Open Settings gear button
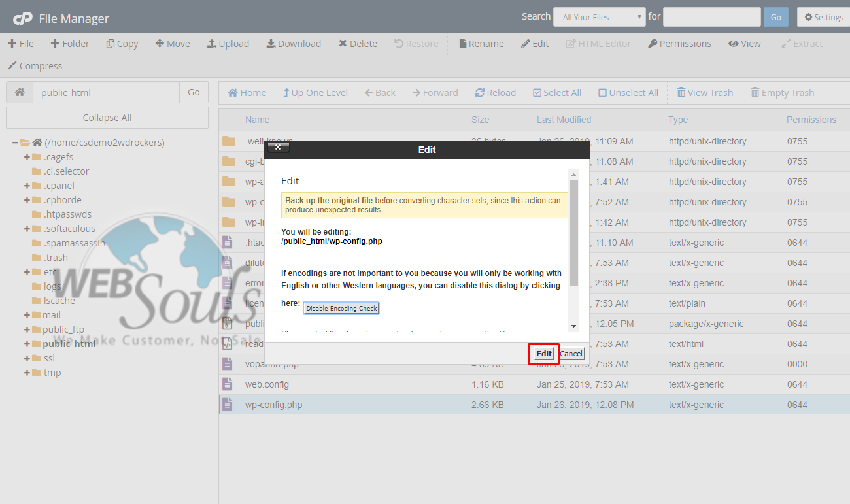Image resolution: width=850 pixels, height=504 pixels. pyautogui.click(x=824, y=17)
